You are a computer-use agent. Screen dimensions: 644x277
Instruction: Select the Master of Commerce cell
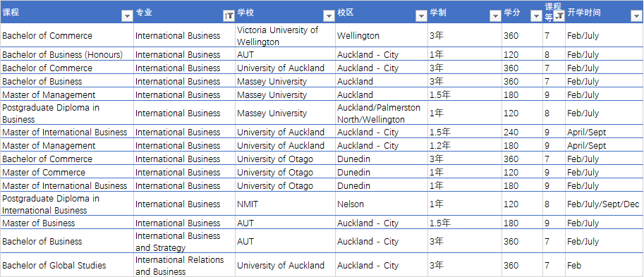tap(67, 173)
